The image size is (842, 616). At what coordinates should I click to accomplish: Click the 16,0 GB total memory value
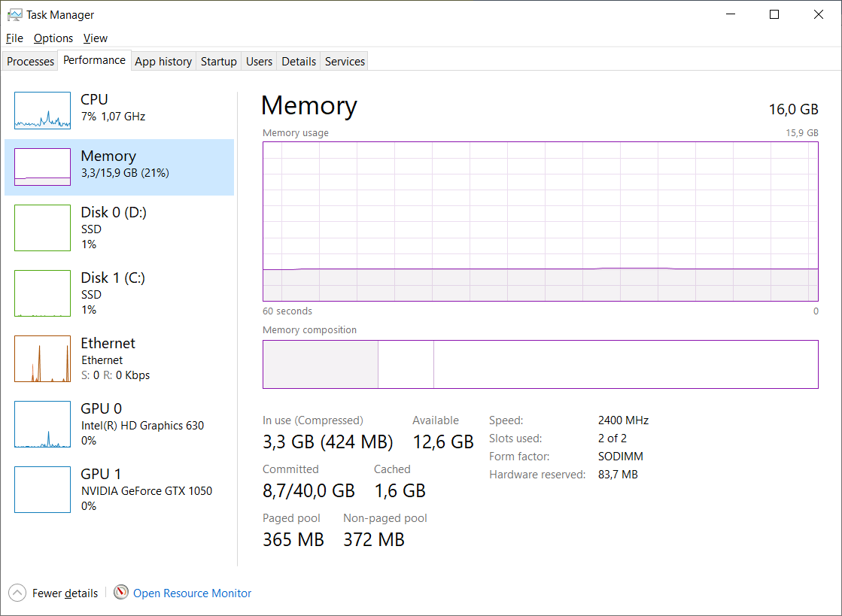tap(793, 110)
